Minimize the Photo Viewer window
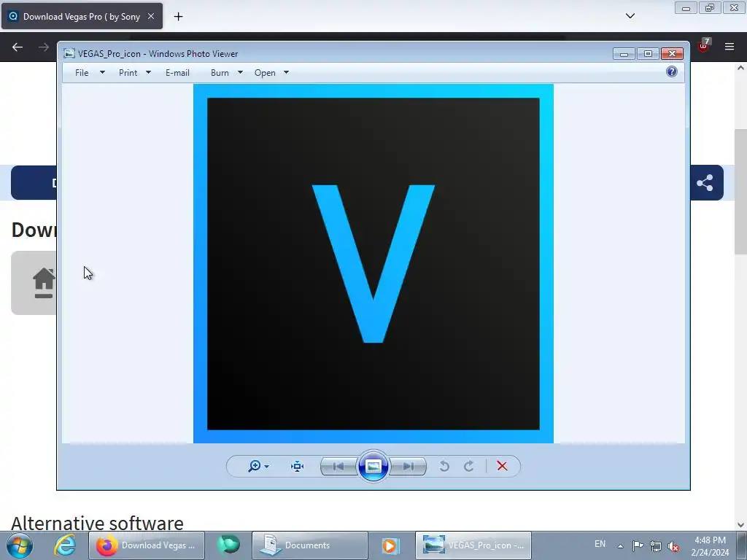This screenshot has height=560, width=747. (624, 54)
